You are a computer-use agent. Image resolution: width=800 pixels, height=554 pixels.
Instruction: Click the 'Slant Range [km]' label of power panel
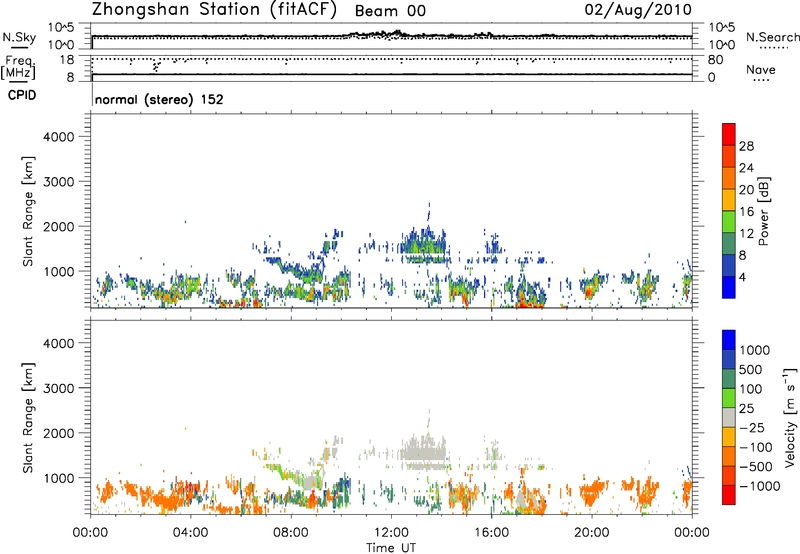(x=28, y=211)
